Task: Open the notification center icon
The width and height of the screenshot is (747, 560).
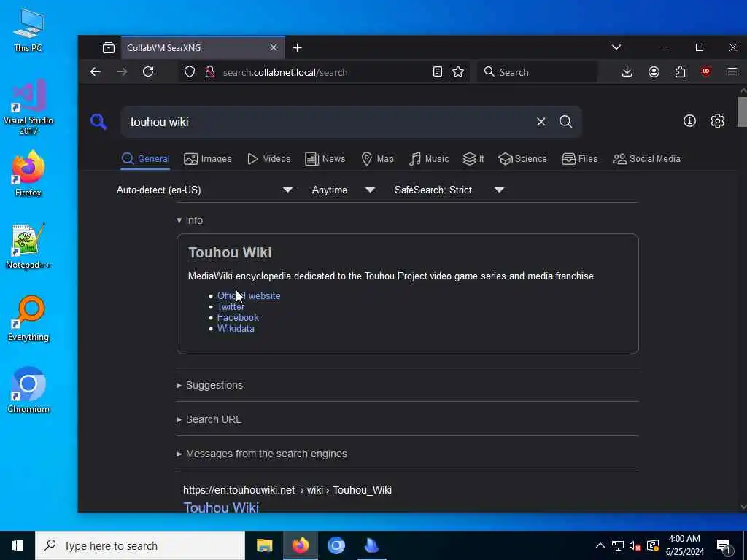Action: (724, 546)
